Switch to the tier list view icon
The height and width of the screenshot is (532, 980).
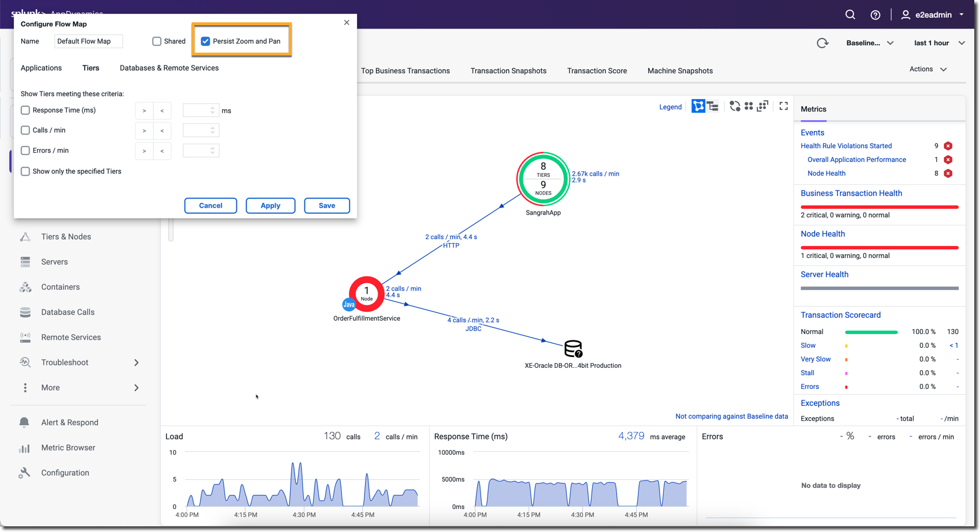[713, 106]
